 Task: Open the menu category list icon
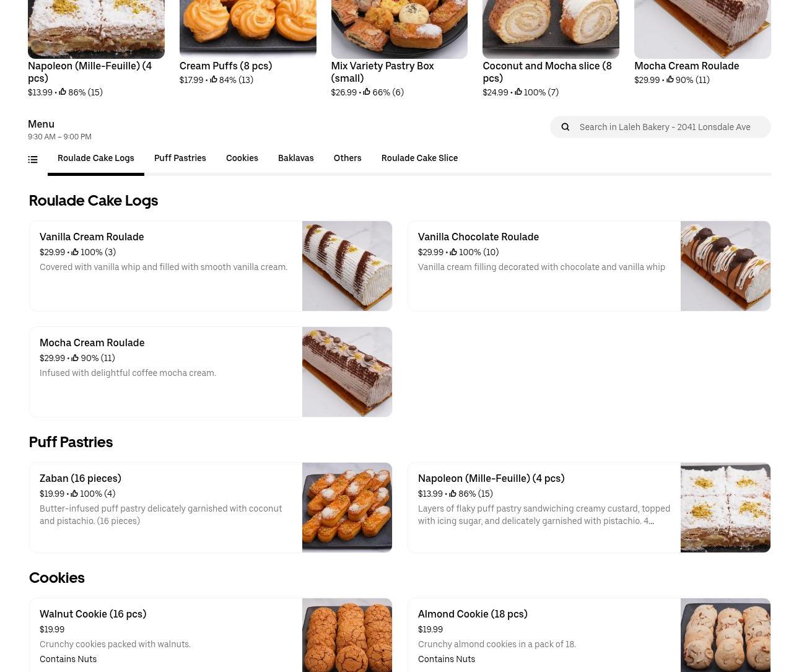click(x=33, y=160)
